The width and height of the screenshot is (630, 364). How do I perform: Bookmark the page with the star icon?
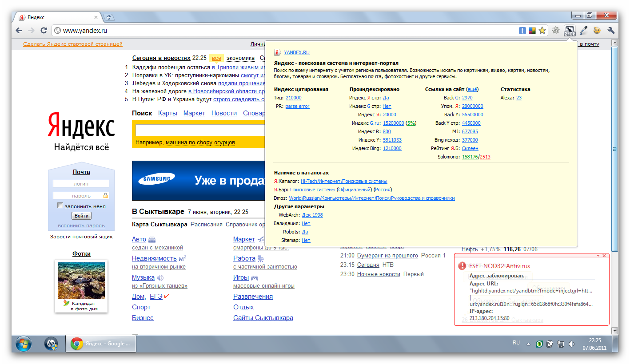[542, 31]
